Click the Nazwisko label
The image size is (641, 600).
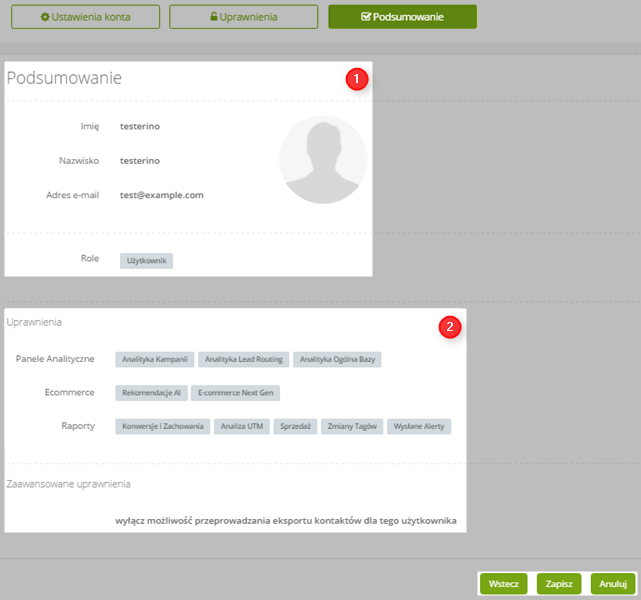pyautogui.click(x=79, y=161)
